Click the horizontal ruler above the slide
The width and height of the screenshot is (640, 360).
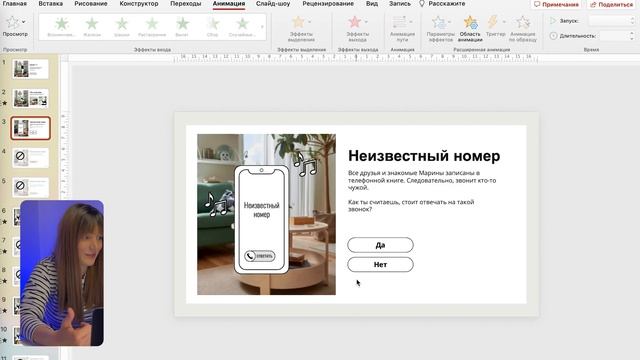pyautogui.click(x=355, y=59)
